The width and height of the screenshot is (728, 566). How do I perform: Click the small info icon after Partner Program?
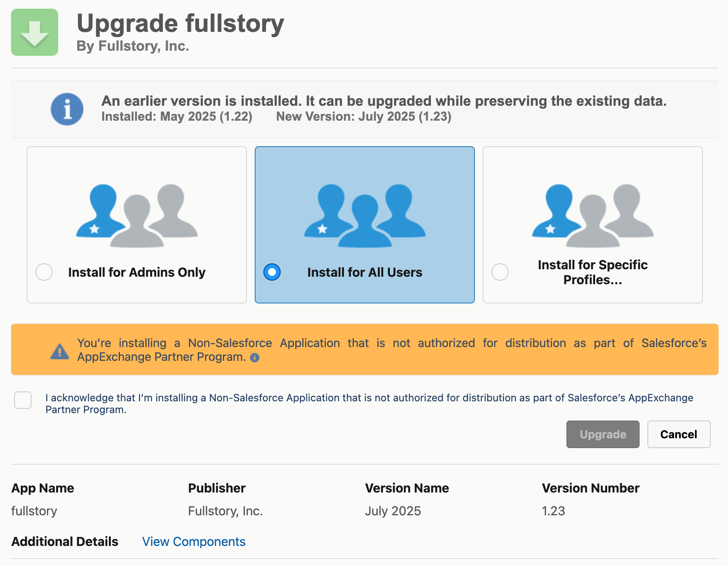click(255, 357)
